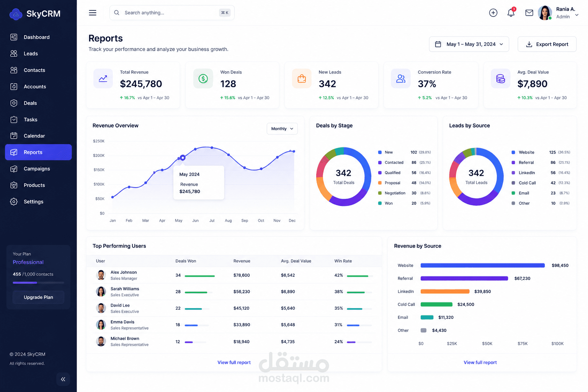Open Deals in sidebar
The image size is (588, 392).
pos(38,103)
